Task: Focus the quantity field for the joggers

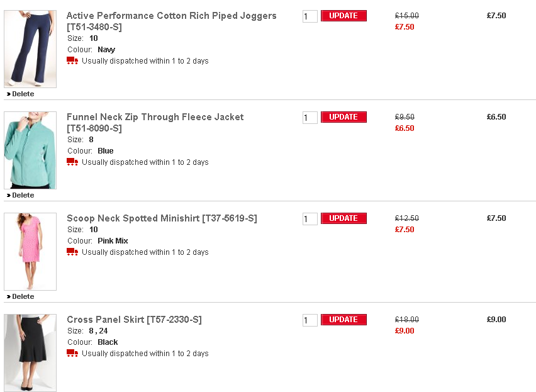Action: click(310, 16)
